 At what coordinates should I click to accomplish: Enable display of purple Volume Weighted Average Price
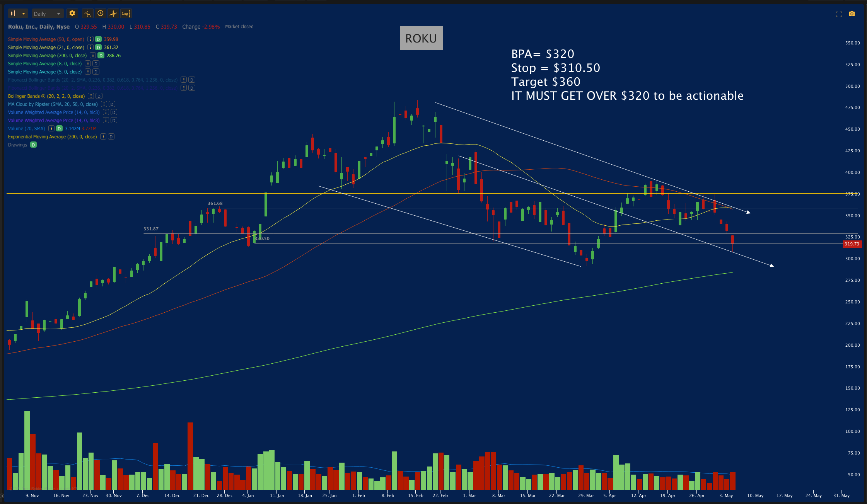[x=114, y=120]
